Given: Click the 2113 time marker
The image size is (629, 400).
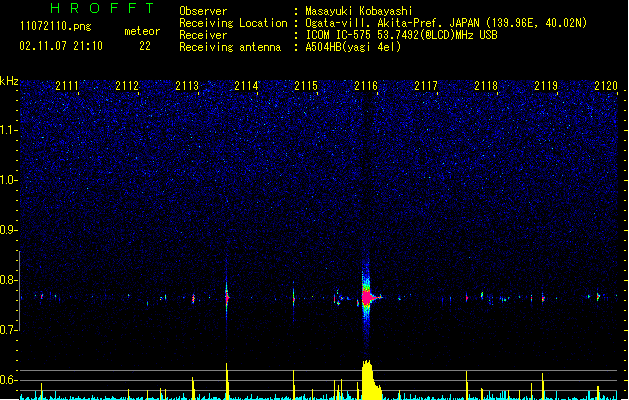Looking at the screenshot, I should coord(187,86).
